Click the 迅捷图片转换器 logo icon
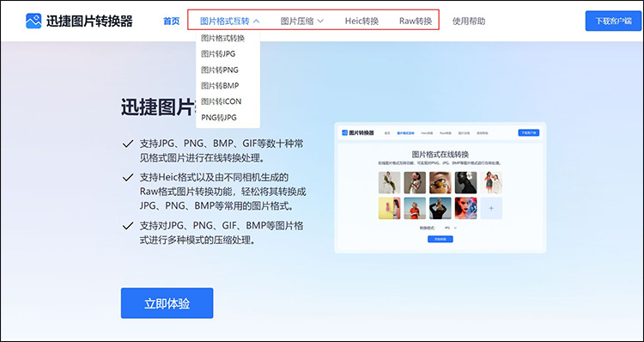The height and width of the screenshot is (342, 644). point(33,21)
